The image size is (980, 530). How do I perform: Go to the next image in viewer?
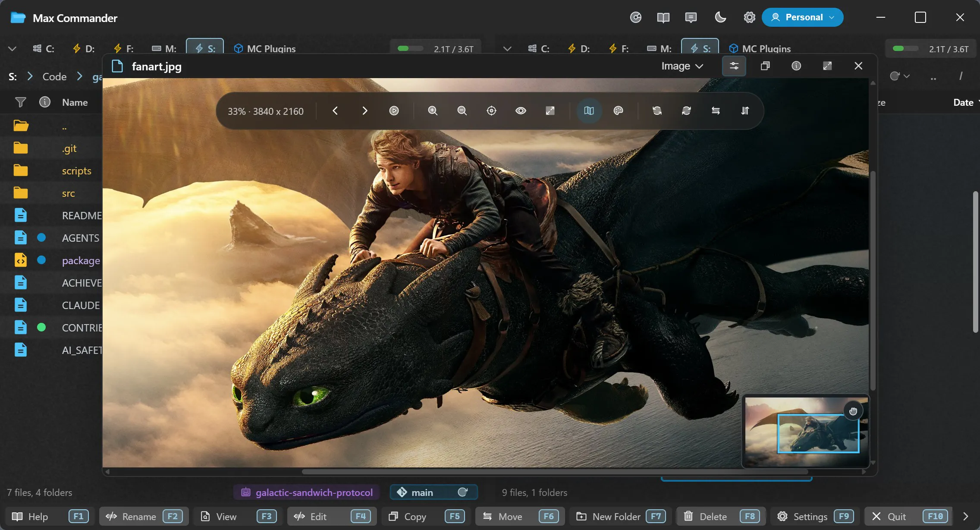point(364,111)
